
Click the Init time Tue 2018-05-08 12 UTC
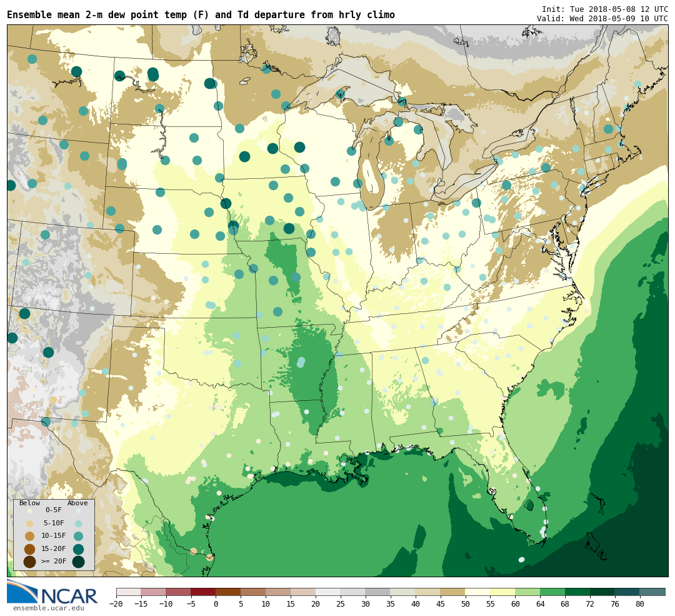click(x=604, y=9)
